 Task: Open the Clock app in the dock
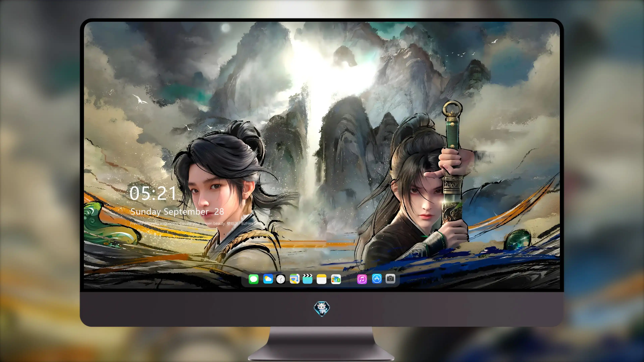(281, 279)
